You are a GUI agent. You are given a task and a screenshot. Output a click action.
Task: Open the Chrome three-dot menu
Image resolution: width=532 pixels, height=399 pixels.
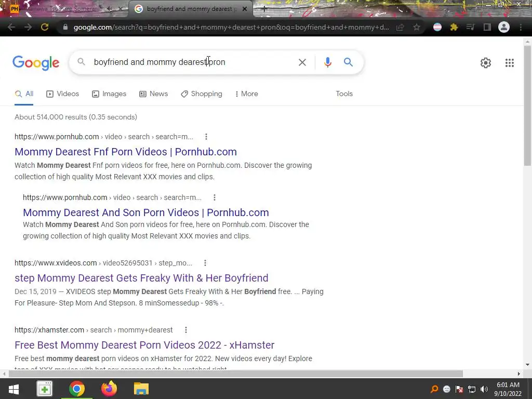point(521,27)
